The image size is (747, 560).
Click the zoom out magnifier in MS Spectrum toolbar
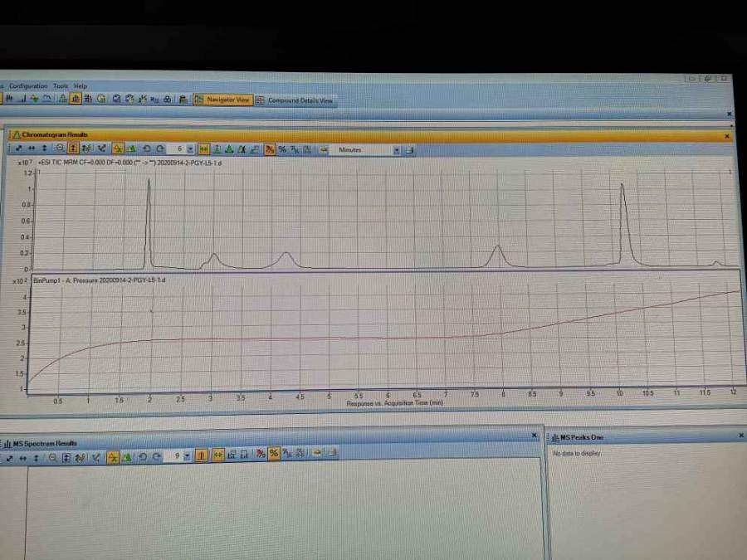(52, 458)
